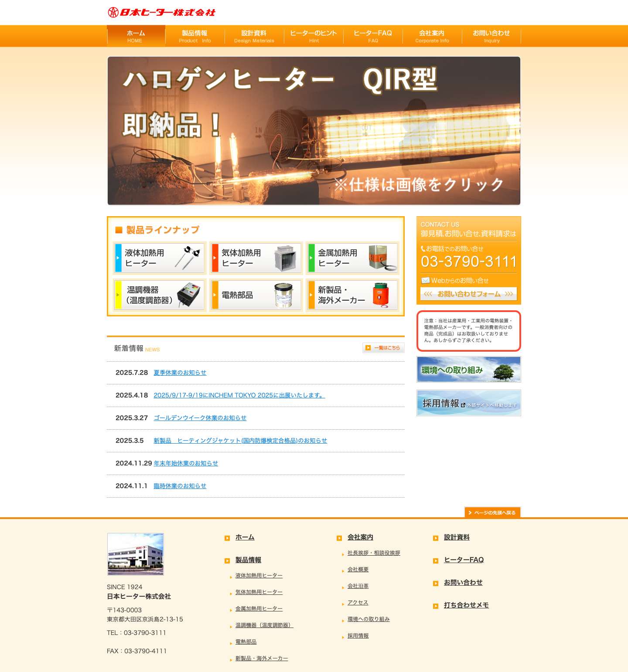Open the 金属加熱用ヒーター product tile
The image size is (628, 672).
tap(352, 258)
